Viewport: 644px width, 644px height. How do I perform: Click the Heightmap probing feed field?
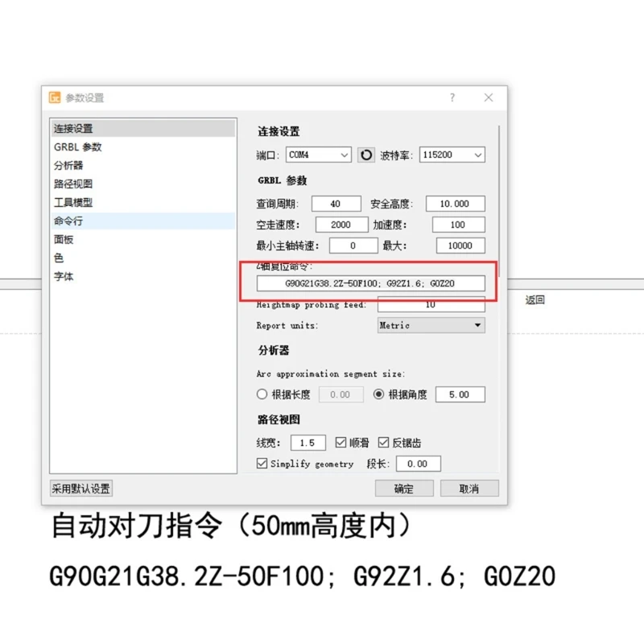[x=431, y=304]
